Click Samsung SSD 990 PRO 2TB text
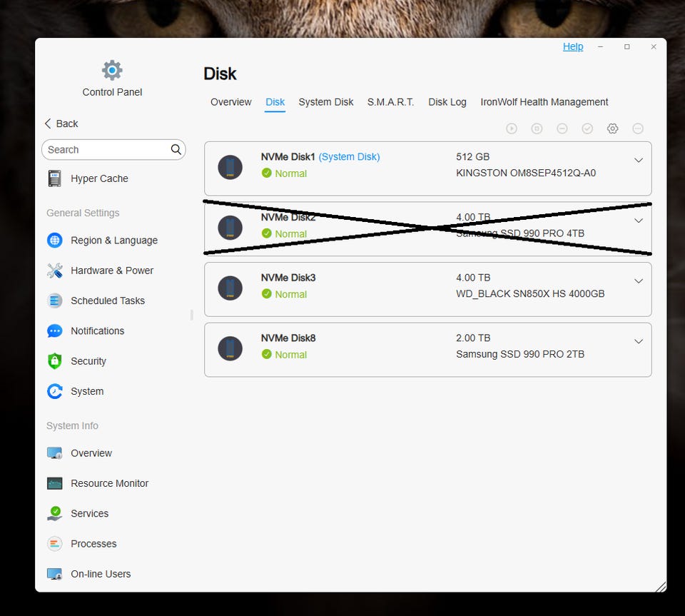This screenshot has height=616, width=685. pyautogui.click(x=520, y=354)
